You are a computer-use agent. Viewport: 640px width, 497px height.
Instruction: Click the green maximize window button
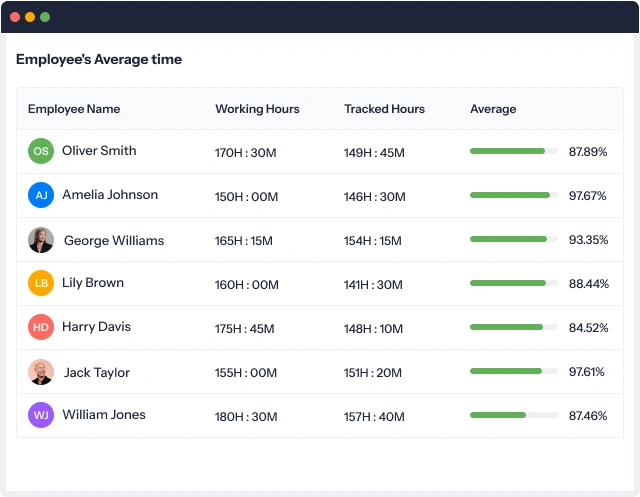[x=45, y=17]
